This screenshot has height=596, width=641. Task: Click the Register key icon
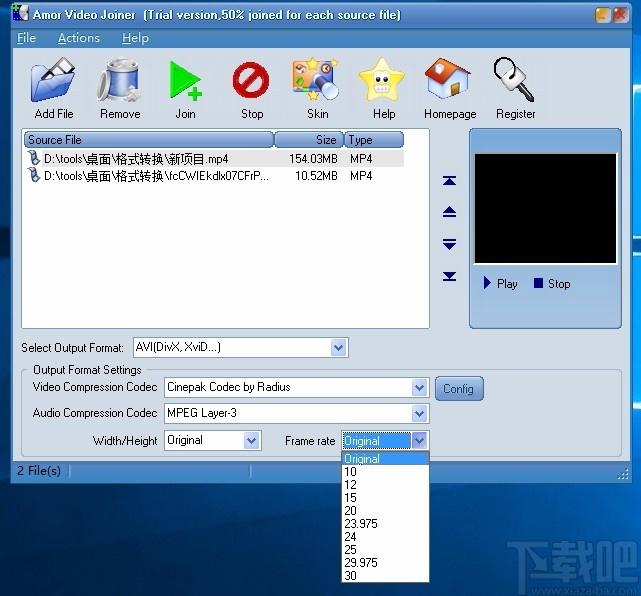pos(513,79)
